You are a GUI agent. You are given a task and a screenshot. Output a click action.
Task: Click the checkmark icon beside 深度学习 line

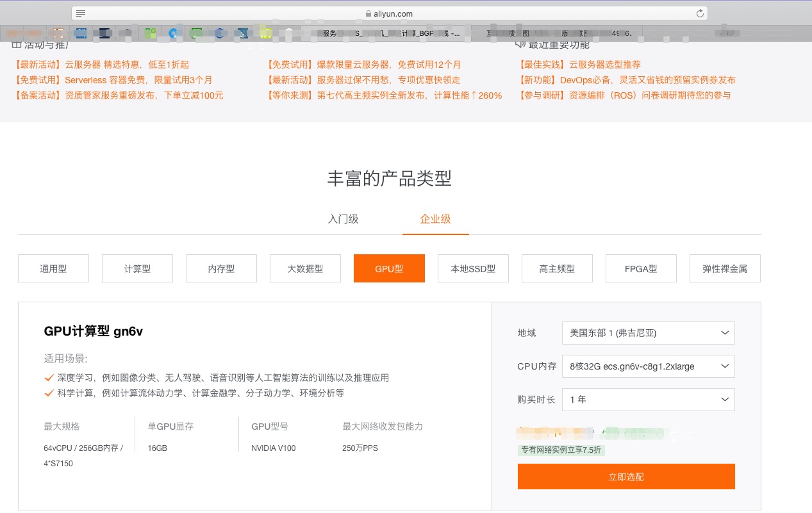[49, 377]
